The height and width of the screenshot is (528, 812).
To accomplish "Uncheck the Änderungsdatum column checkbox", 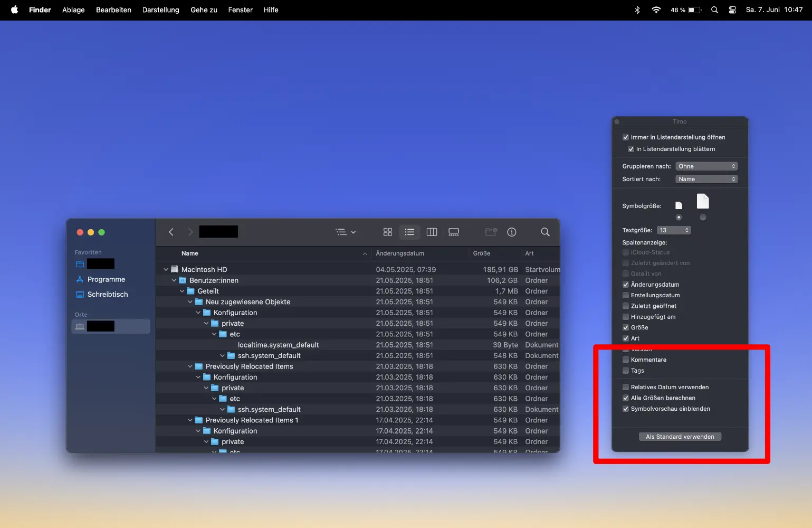I will click(626, 285).
